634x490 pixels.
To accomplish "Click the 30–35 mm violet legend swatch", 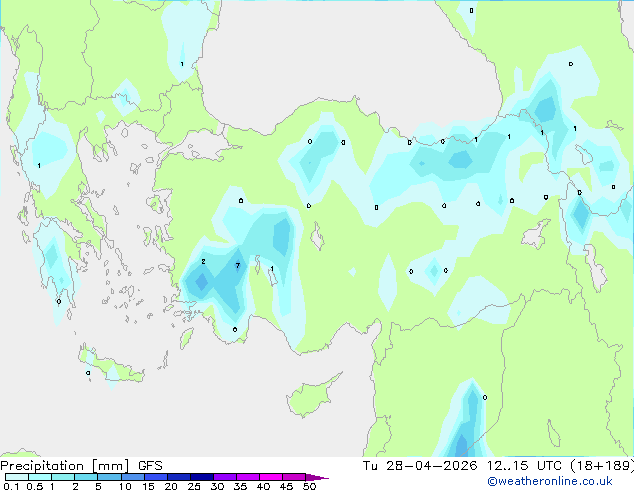I will click(225, 477).
